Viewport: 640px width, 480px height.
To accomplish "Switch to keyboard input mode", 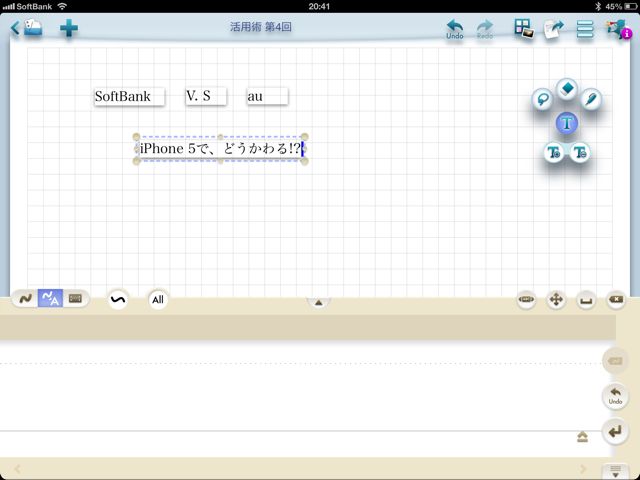I will (x=76, y=298).
